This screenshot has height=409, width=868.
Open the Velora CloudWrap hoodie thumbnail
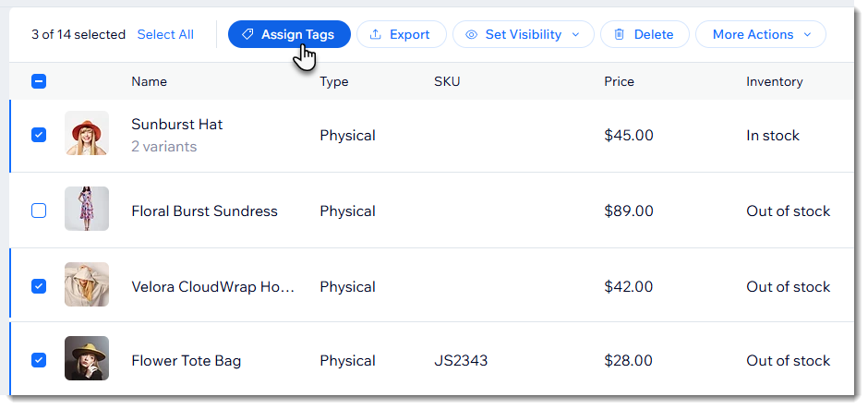pos(87,284)
